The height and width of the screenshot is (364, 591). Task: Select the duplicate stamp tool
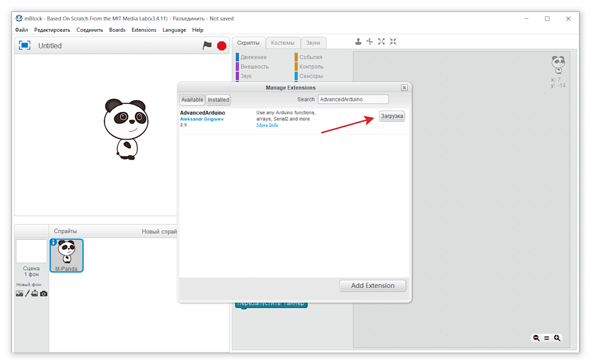pos(358,42)
